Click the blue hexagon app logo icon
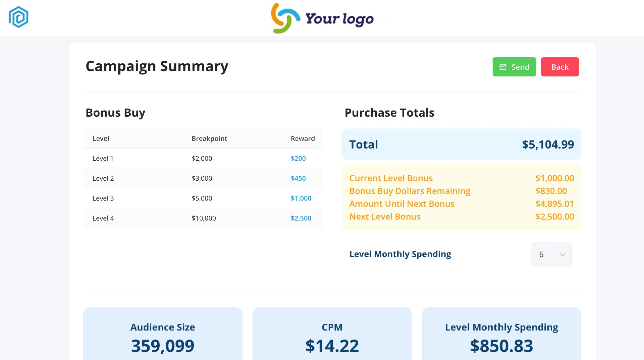Viewport: 644px width, 360px height. click(x=18, y=17)
